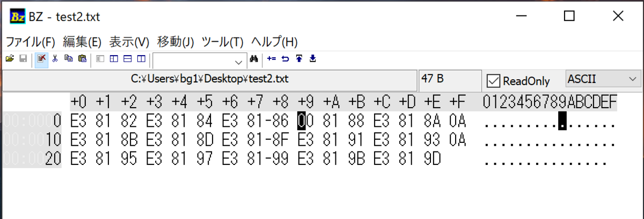Select byte 99 in the hex dump

(282, 160)
